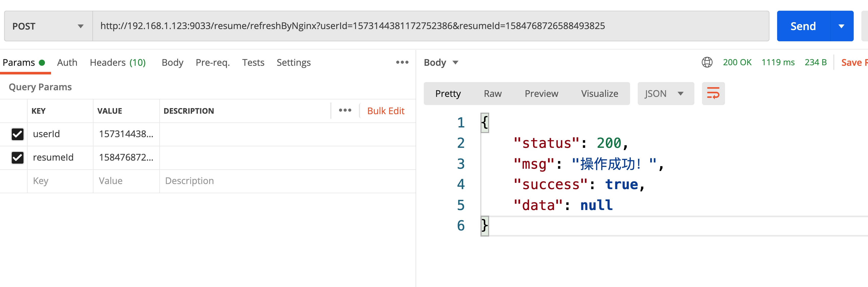Image resolution: width=868 pixels, height=287 pixels.
Task: Switch to the Headers (10) tab
Action: point(118,62)
